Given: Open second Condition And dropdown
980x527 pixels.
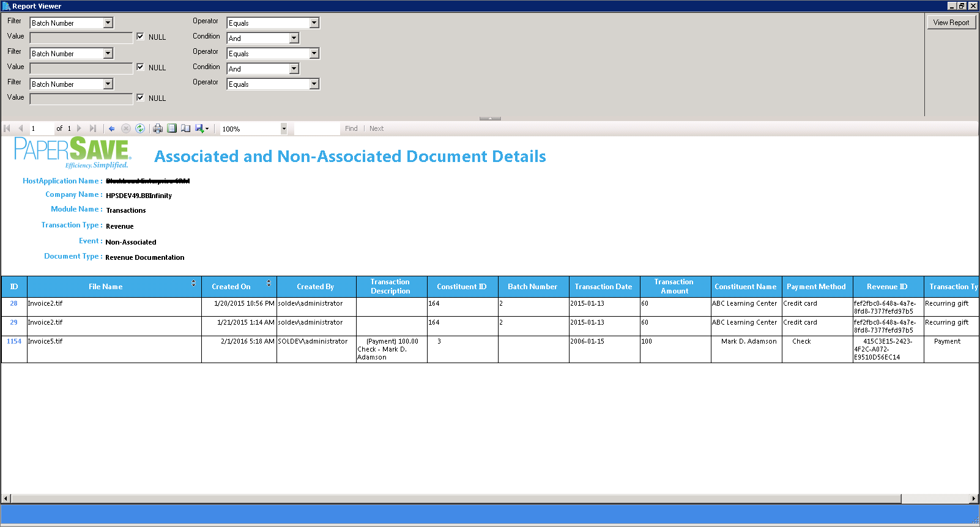Looking at the screenshot, I should 294,68.
